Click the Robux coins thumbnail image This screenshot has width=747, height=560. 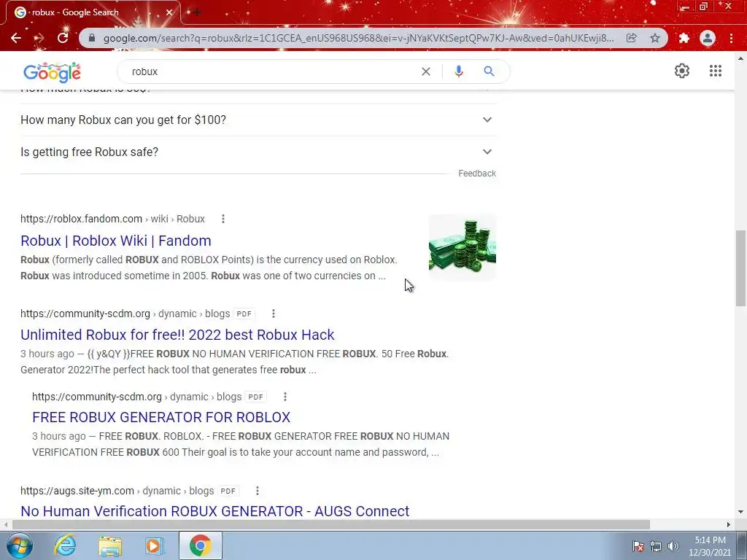[x=462, y=248]
